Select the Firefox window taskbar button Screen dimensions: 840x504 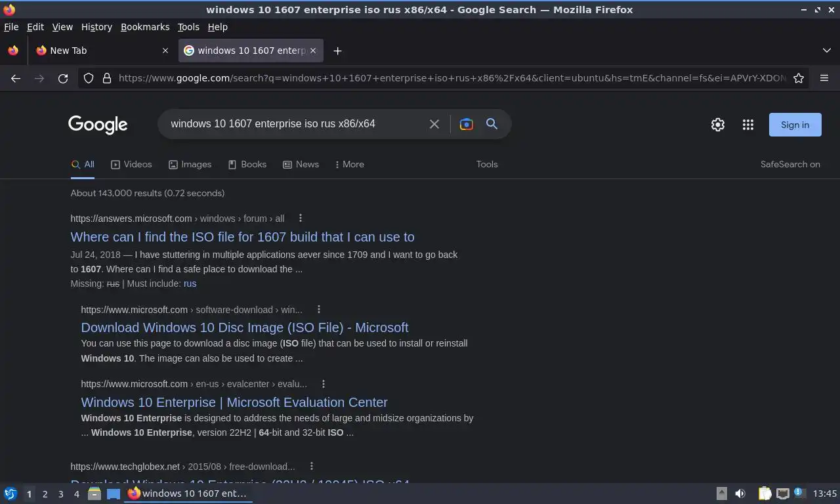[x=189, y=493]
